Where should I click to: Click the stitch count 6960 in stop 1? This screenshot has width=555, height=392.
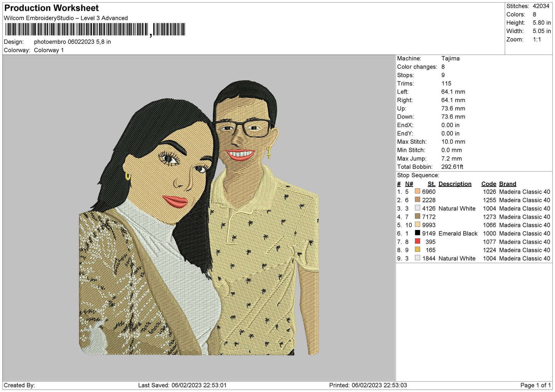pos(429,192)
